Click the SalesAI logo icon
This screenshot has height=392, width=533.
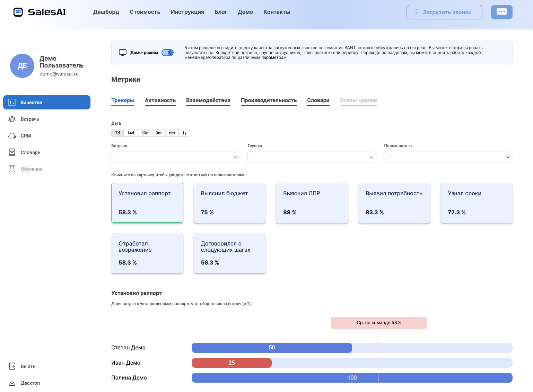click(18, 12)
